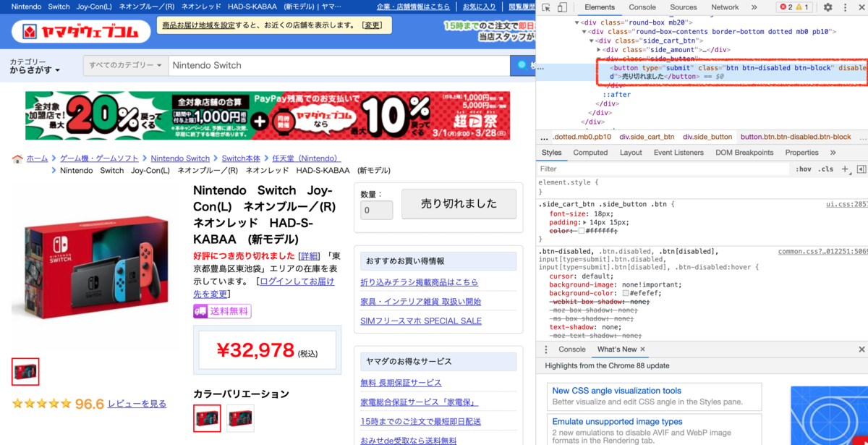Toggle the :hov element state pane
This screenshot has height=445, width=868.
tap(804, 169)
